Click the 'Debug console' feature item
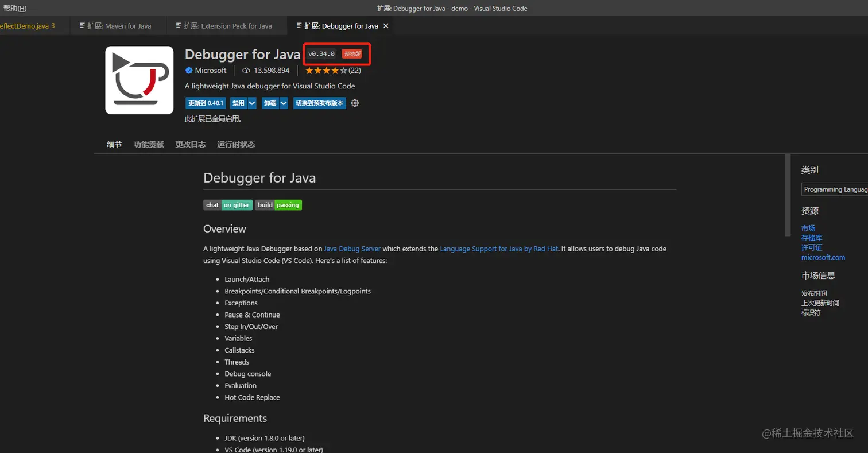 point(247,374)
